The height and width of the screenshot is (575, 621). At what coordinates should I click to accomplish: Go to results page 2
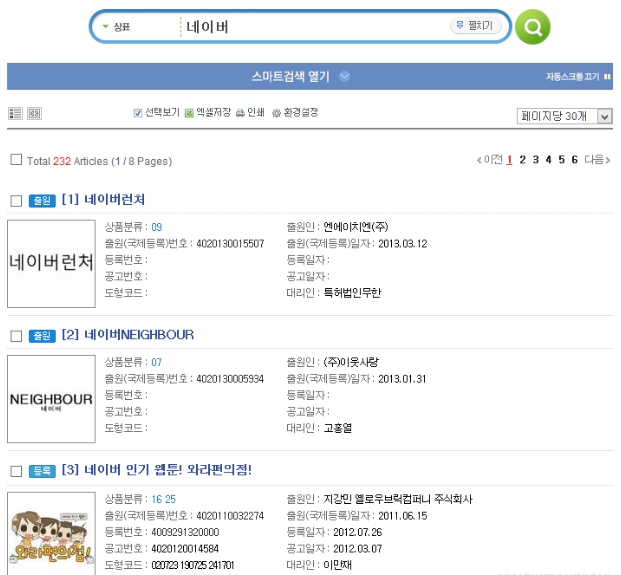click(523, 160)
